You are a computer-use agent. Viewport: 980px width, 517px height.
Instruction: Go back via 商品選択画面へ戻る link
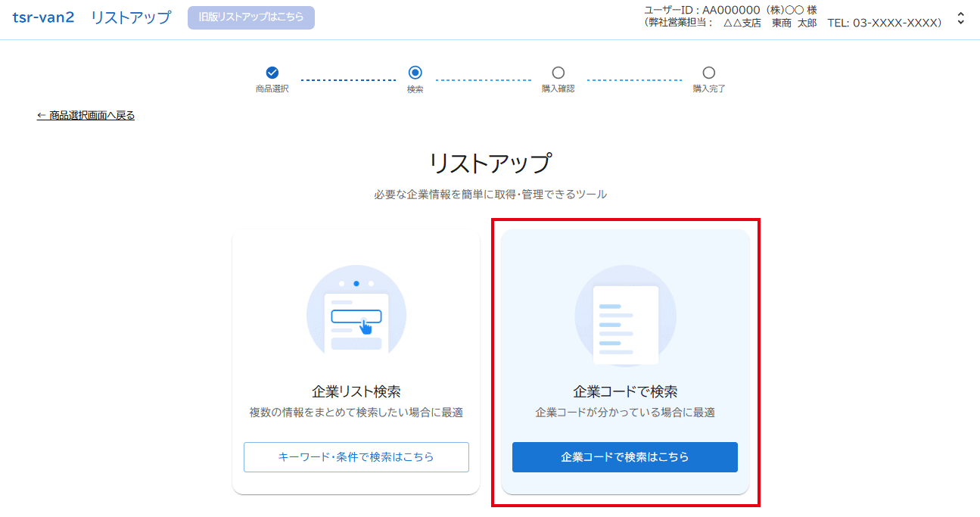(86, 116)
